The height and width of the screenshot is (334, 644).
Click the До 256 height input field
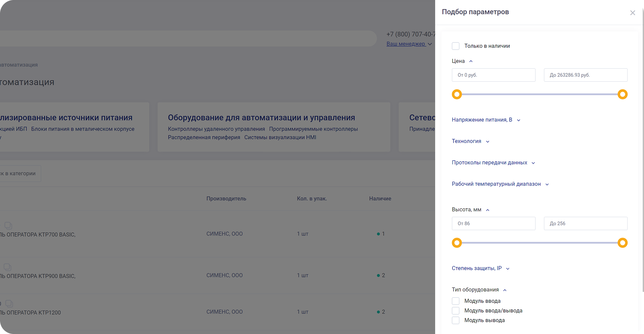[585, 223]
